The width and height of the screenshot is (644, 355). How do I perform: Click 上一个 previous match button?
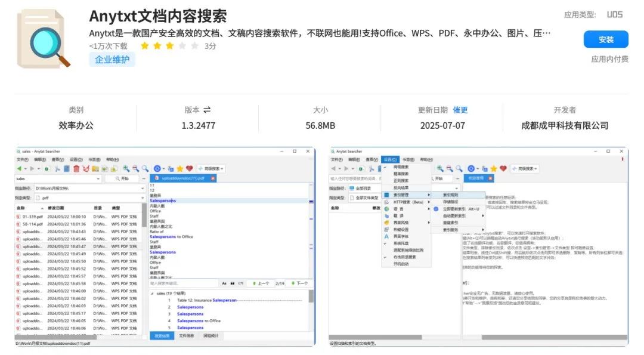pos(261,283)
